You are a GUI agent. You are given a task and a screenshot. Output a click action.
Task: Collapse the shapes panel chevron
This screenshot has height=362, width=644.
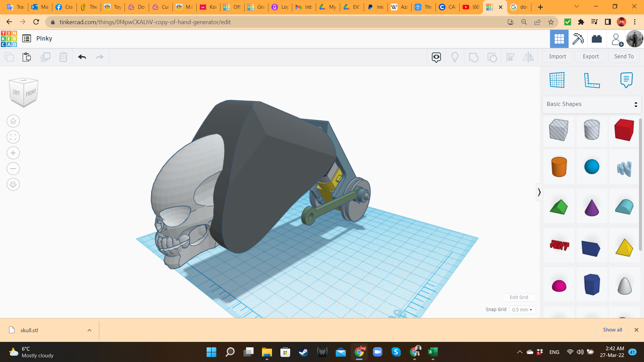point(539,192)
